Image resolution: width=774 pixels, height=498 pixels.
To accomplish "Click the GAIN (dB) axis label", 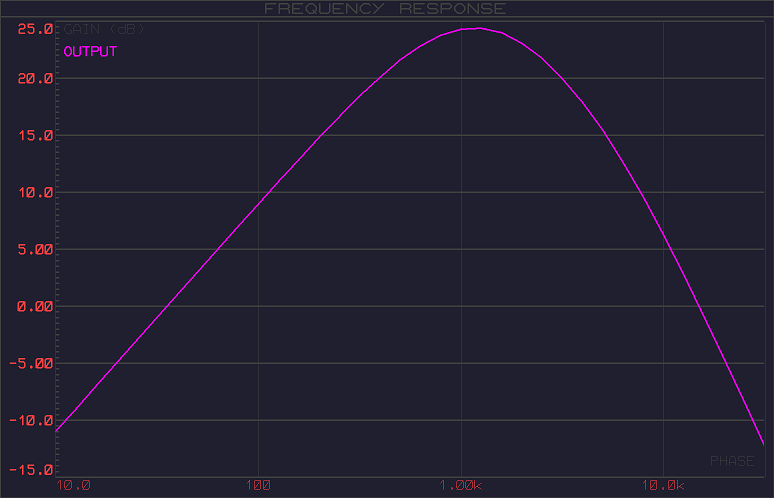I will [x=104, y=29].
